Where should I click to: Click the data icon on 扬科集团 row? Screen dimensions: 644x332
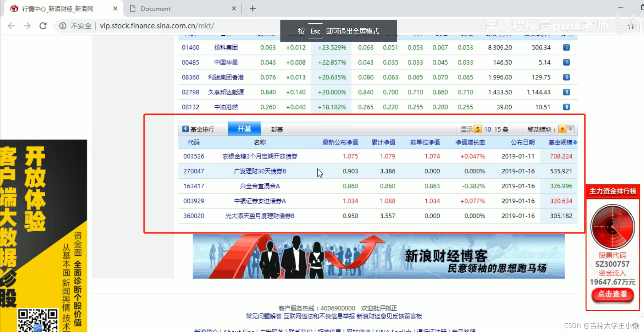pos(567,47)
